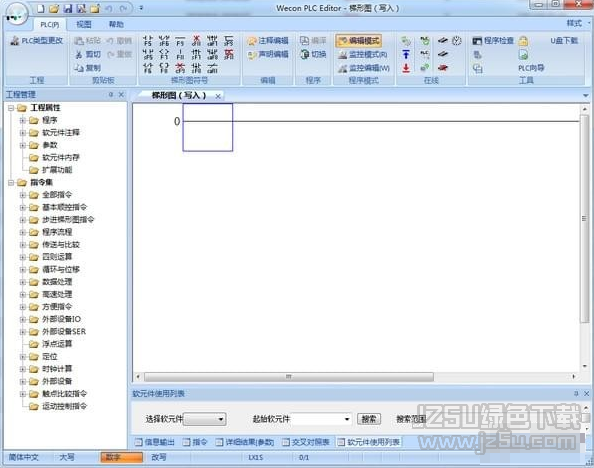Click the horizontal scrollbar of ladder editor

coord(289,377)
